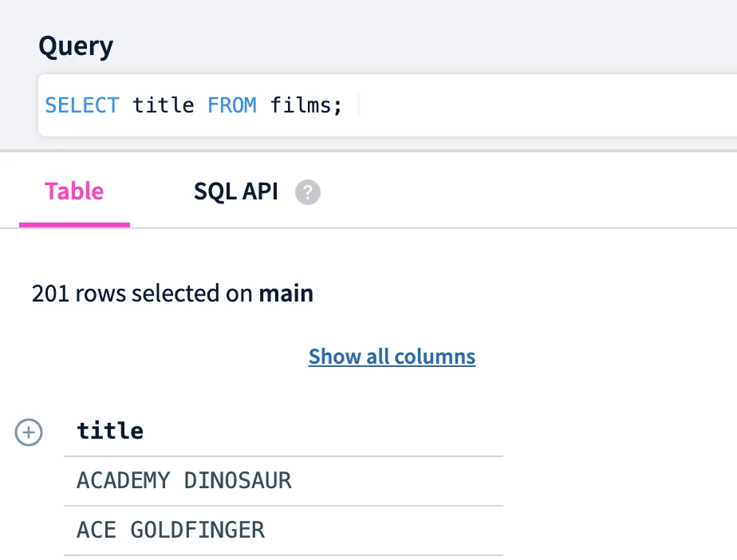
Task: Click the question mark help icon beside SQL API
Action: click(308, 191)
